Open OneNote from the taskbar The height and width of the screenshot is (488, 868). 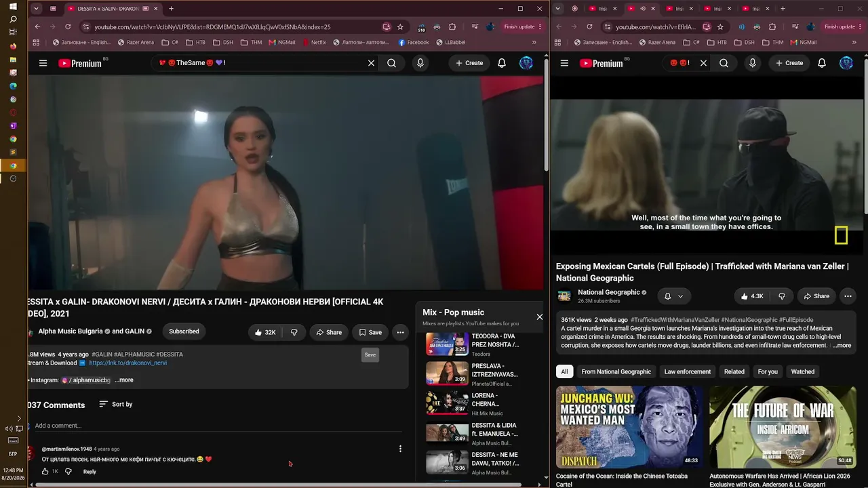(13, 126)
